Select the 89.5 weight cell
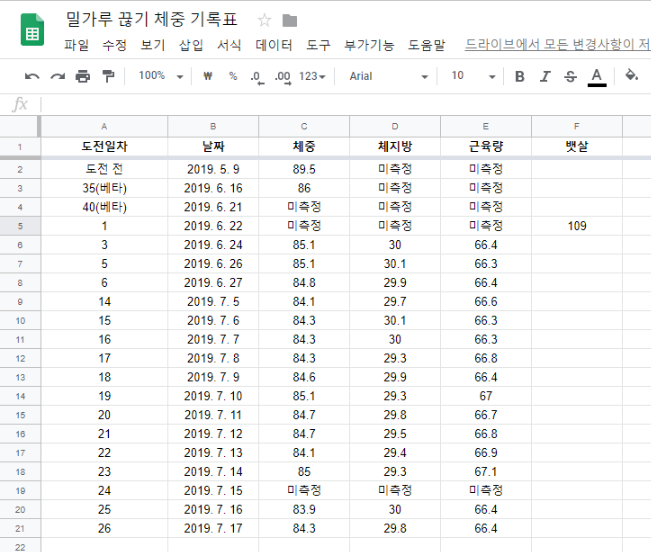651x552 pixels. (304, 169)
